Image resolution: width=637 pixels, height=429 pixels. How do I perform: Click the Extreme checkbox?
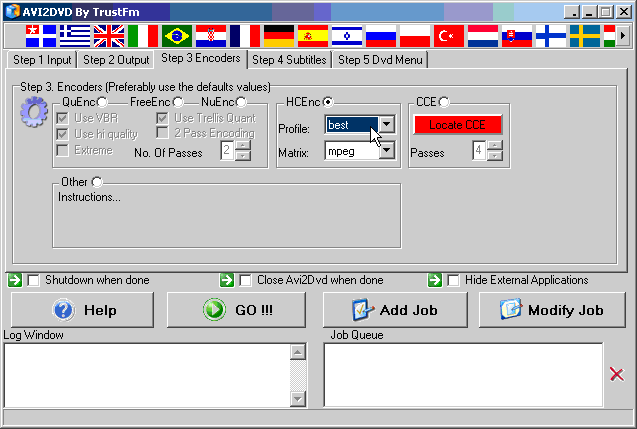click(62, 150)
